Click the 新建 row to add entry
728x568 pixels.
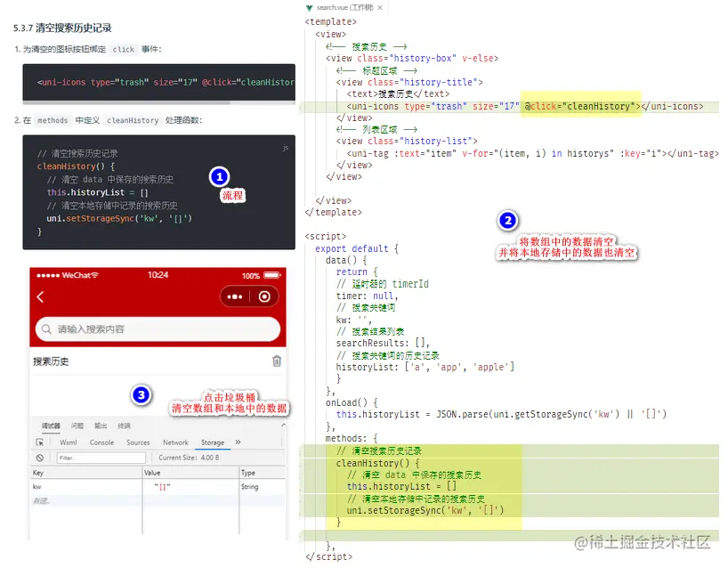coord(158,500)
